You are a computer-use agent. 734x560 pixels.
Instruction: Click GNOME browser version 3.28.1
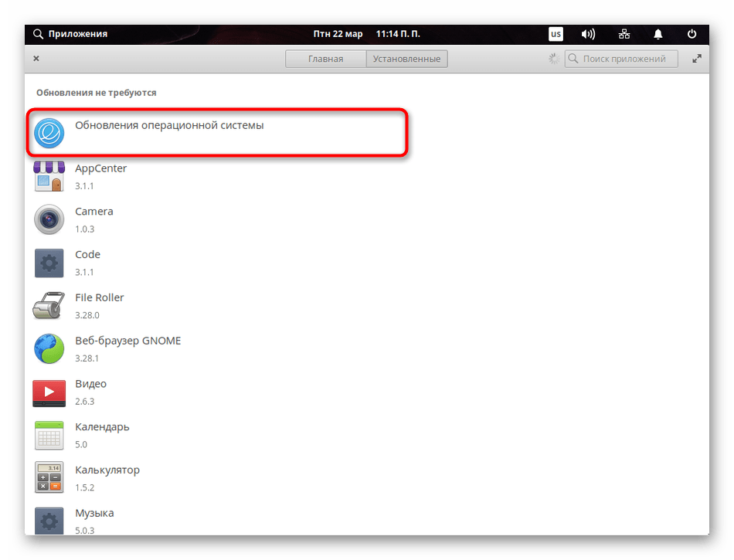pyautogui.click(x=87, y=358)
